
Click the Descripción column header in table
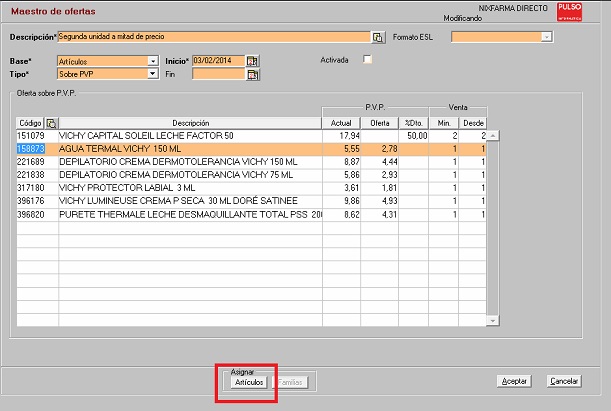(191, 123)
